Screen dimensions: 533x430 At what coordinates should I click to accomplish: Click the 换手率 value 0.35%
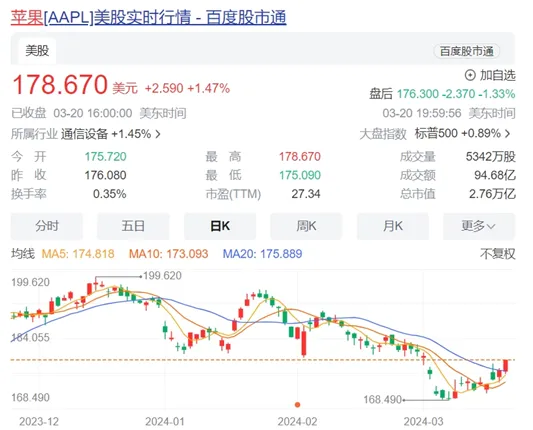(x=109, y=194)
